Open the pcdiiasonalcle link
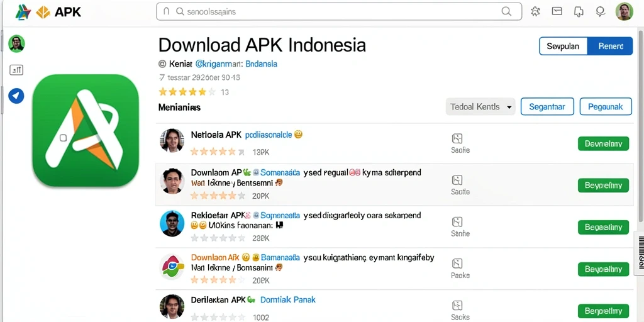The image size is (644, 322). pyautogui.click(x=268, y=135)
